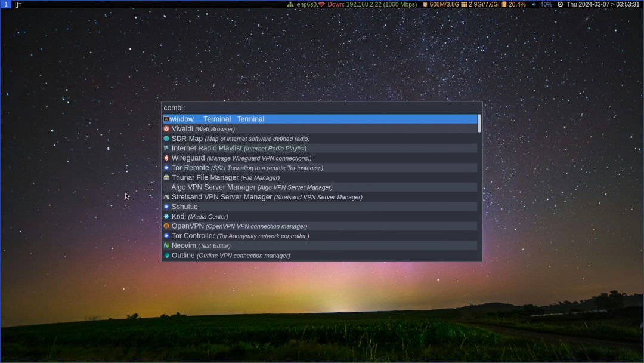Switch to workspace 1 tag
Viewport: 644px width, 363px height.
pos(6,4)
